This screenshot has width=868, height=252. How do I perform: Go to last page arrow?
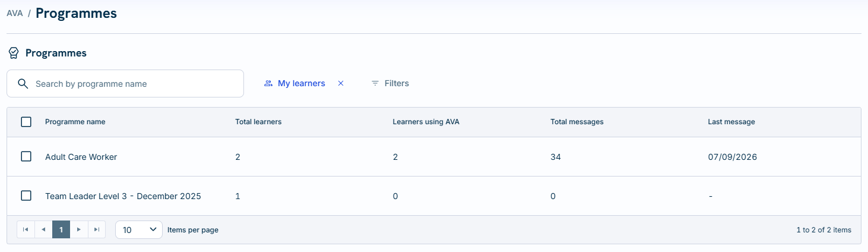(x=97, y=229)
